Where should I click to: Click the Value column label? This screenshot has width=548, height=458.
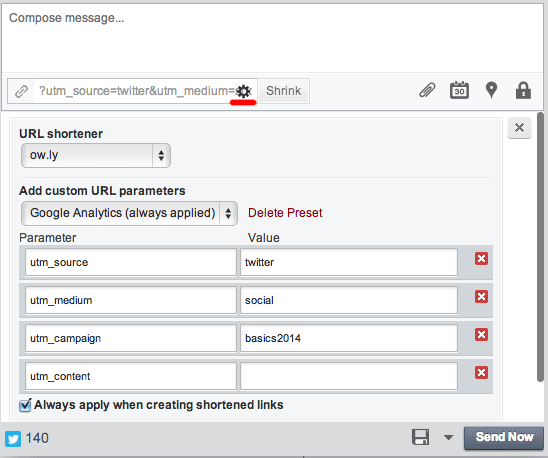[x=264, y=238]
